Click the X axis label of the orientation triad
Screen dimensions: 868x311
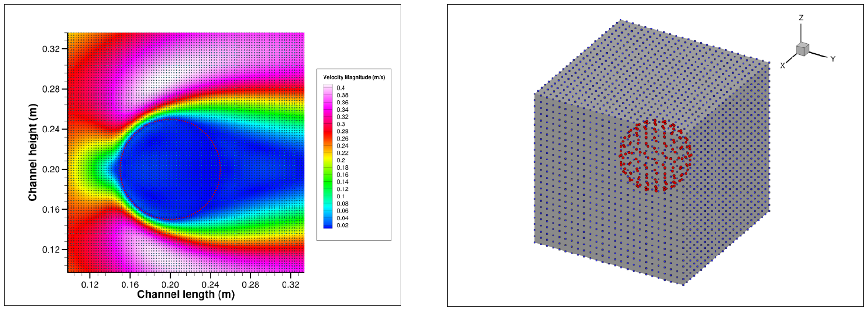coord(782,66)
